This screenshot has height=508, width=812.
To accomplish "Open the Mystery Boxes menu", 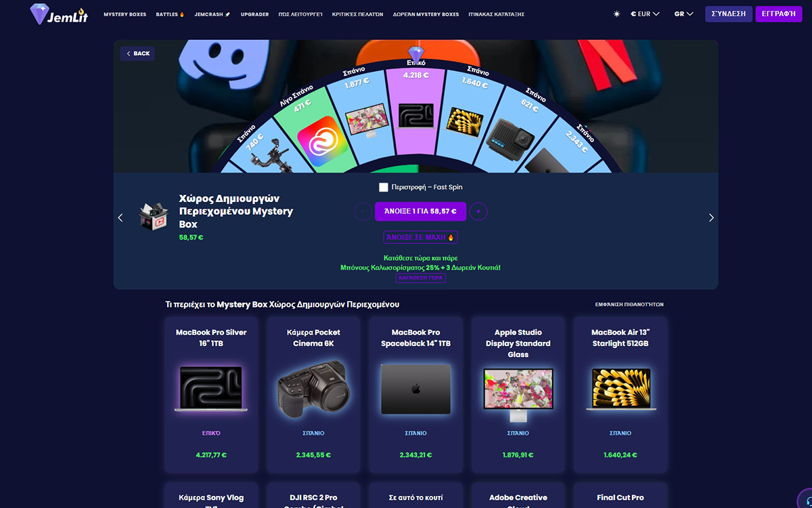I will [125, 14].
